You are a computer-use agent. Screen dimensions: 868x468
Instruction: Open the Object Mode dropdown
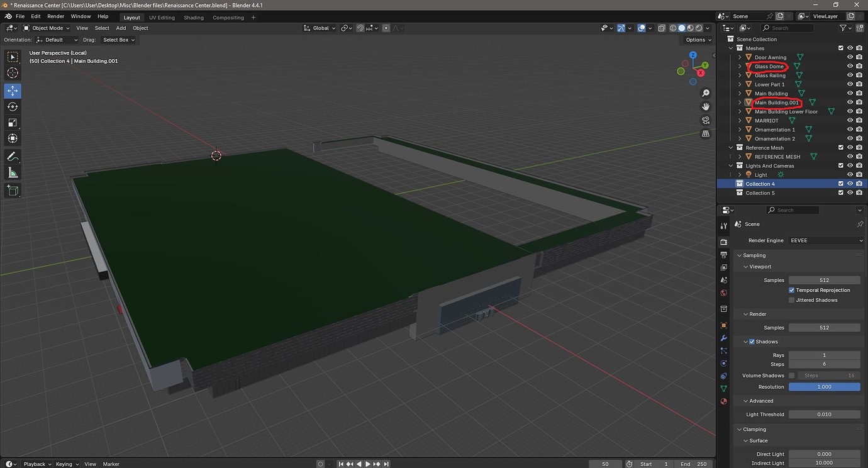pos(47,28)
